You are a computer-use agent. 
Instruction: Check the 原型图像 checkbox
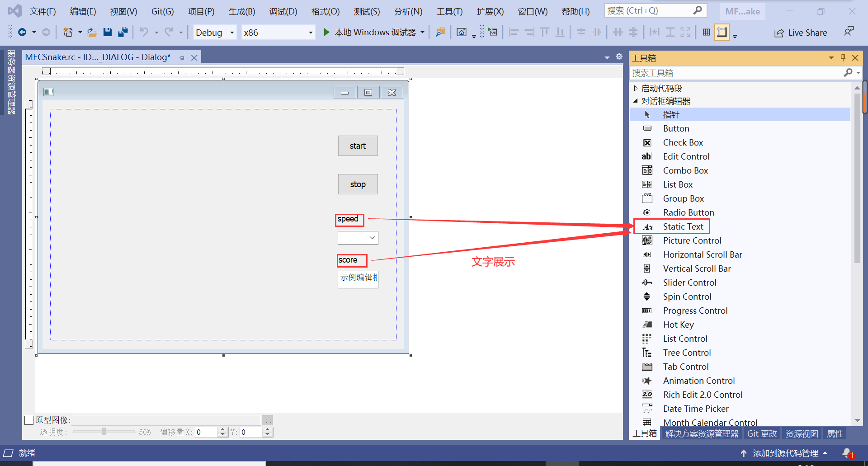point(29,420)
